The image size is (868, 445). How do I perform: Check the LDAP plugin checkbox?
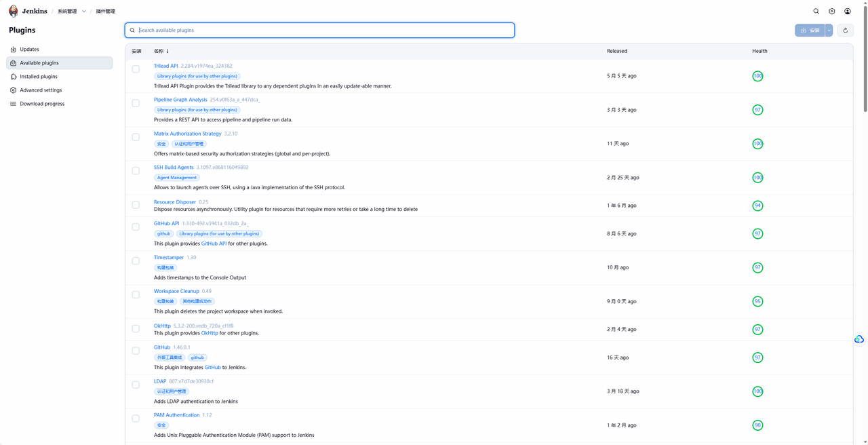point(136,385)
